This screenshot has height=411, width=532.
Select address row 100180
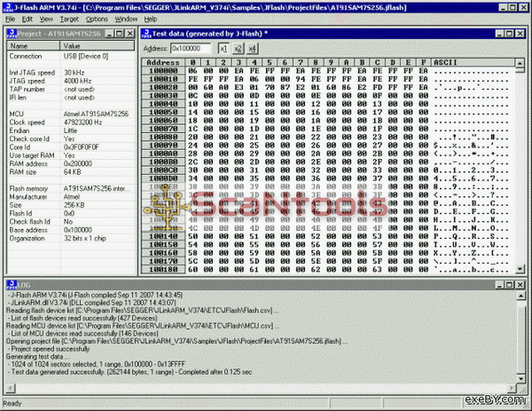[x=163, y=269]
